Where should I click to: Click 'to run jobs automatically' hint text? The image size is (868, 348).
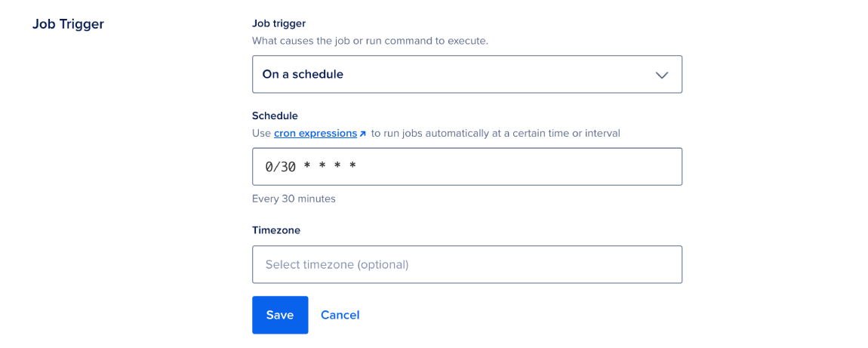(x=495, y=134)
